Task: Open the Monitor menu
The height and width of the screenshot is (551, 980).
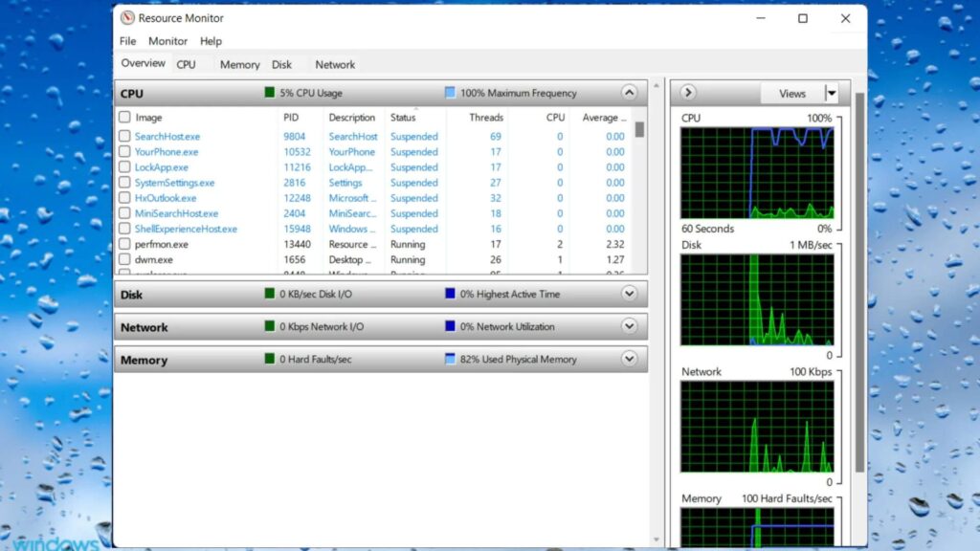Action: (x=167, y=41)
